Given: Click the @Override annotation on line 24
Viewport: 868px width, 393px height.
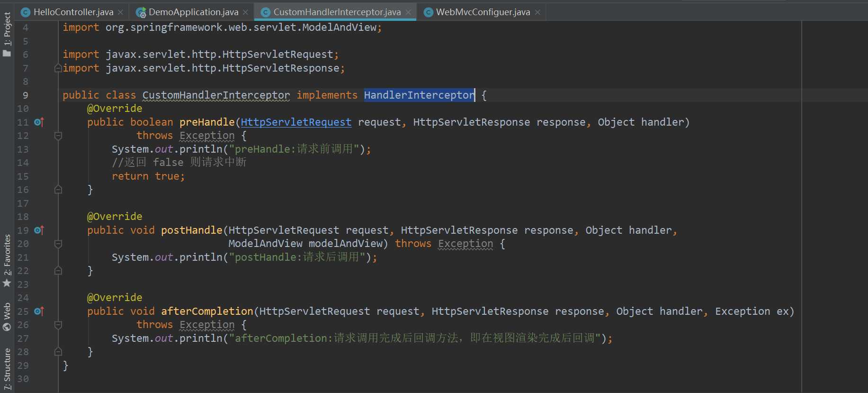Looking at the screenshot, I should tap(115, 298).
